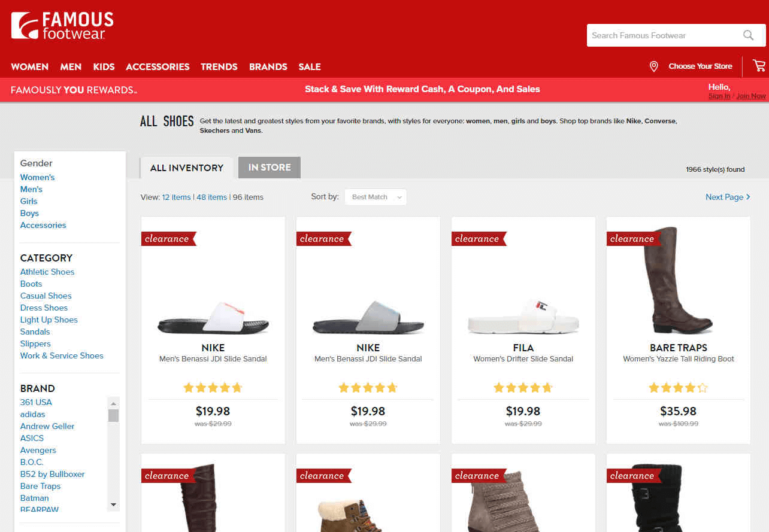The width and height of the screenshot is (769, 532).
Task: Click Choose Your Store
Action: point(700,66)
